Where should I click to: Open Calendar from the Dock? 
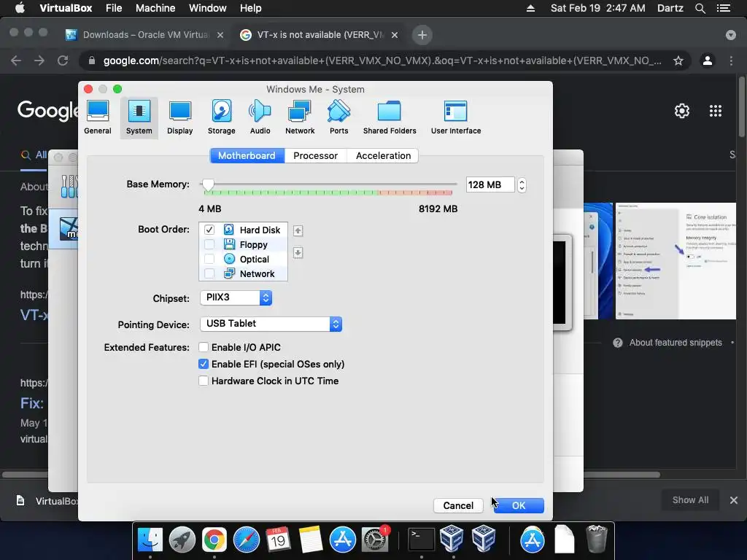coord(278,540)
